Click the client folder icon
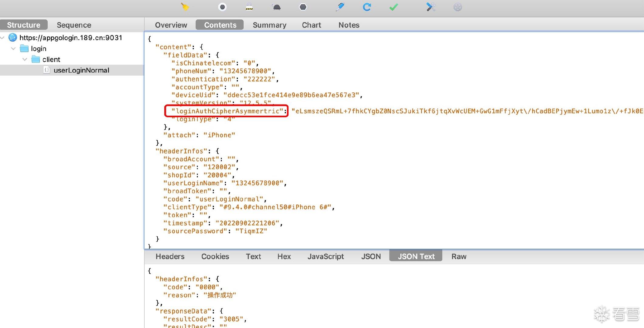644x328 pixels. pos(36,59)
